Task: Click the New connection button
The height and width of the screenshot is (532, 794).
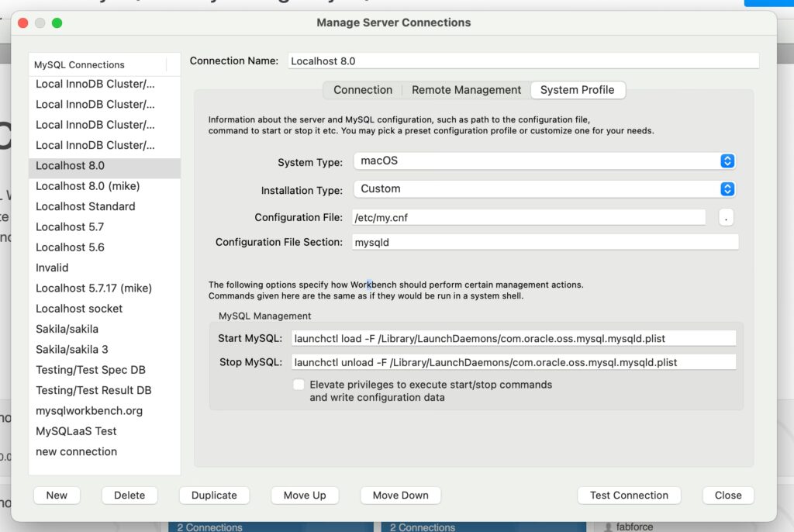Action: [x=57, y=496]
